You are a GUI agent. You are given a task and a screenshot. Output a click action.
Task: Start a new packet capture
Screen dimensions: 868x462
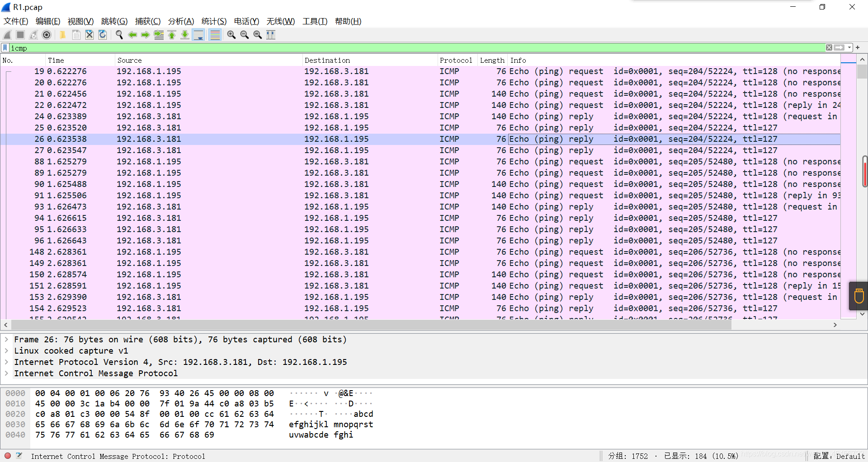tap(7, 35)
